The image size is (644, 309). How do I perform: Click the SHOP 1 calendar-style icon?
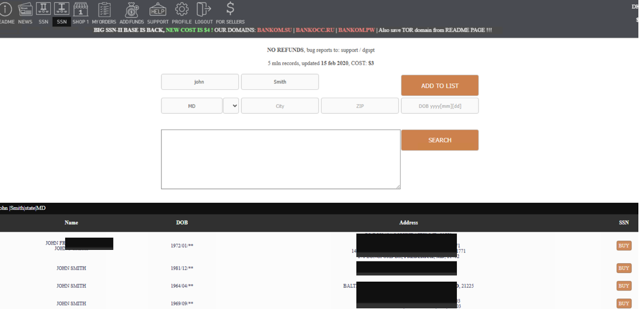[80, 10]
